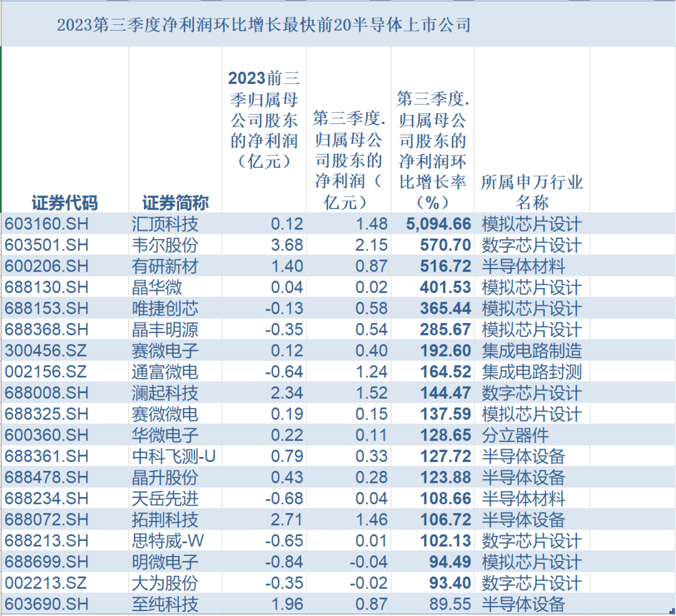Select the value 106.72

click(446, 520)
